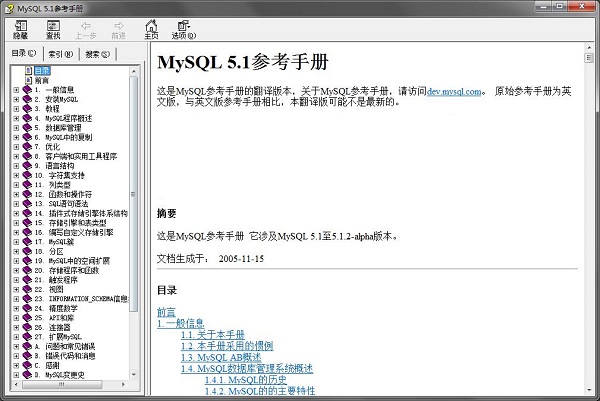This screenshot has height=401, width=600.
Task: Click the 上一步 (Back) toolbar arrow
Action: [x=86, y=29]
